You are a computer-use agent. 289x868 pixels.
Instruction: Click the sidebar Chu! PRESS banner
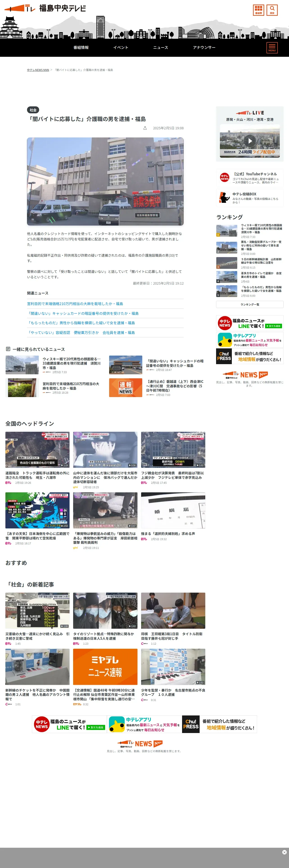click(250, 356)
